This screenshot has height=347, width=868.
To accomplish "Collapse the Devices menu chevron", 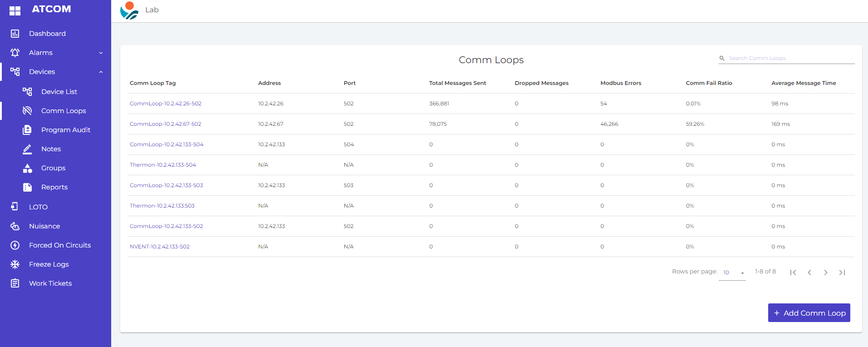I will [101, 72].
